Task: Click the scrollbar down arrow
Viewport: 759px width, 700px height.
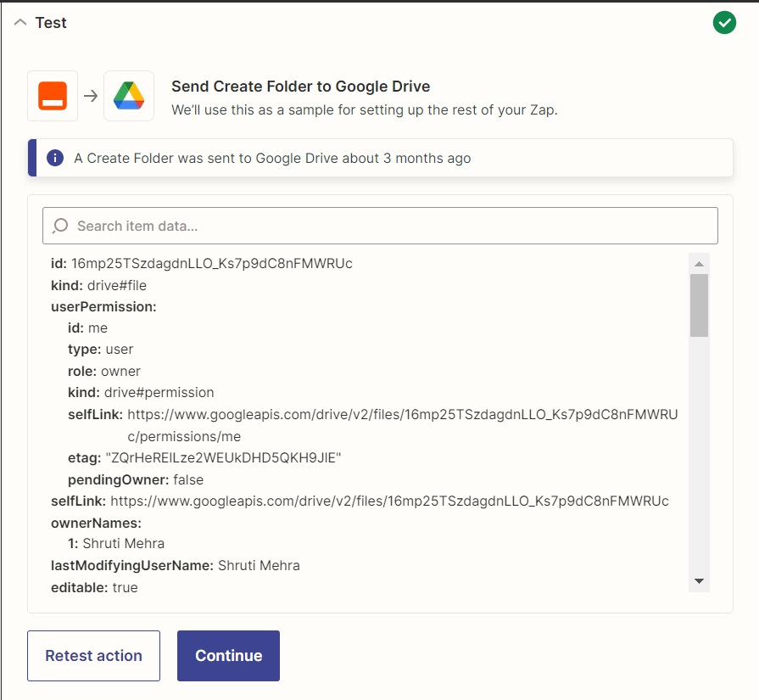Action: coord(699,581)
